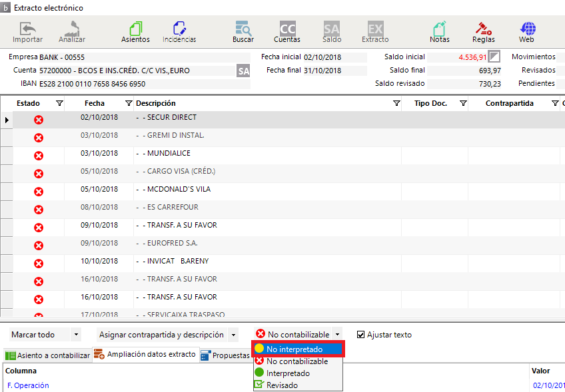Open the Asientos toolbar icon
Viewport: 565px width, 392px height.
[135, 32]
